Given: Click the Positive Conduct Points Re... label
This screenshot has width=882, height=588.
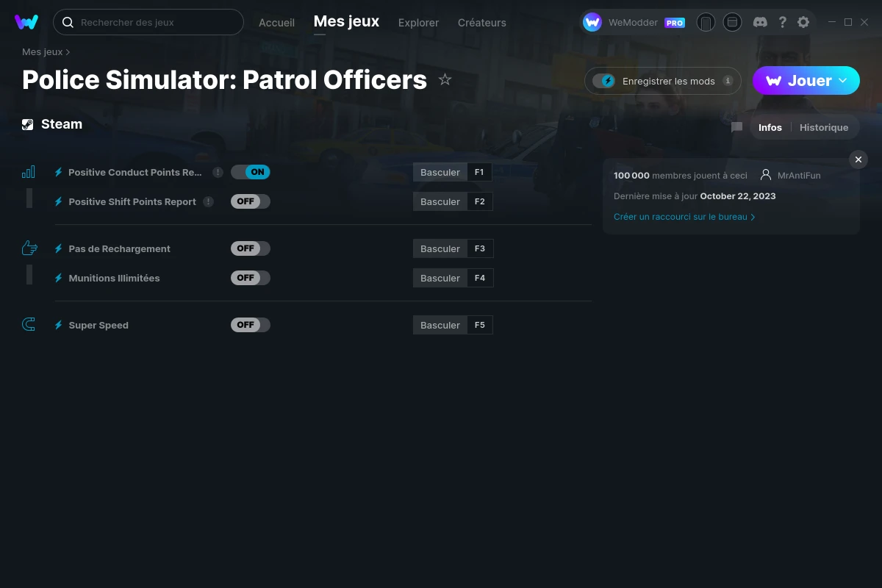Looking at the screenshot, I should (x=135, y=172).
